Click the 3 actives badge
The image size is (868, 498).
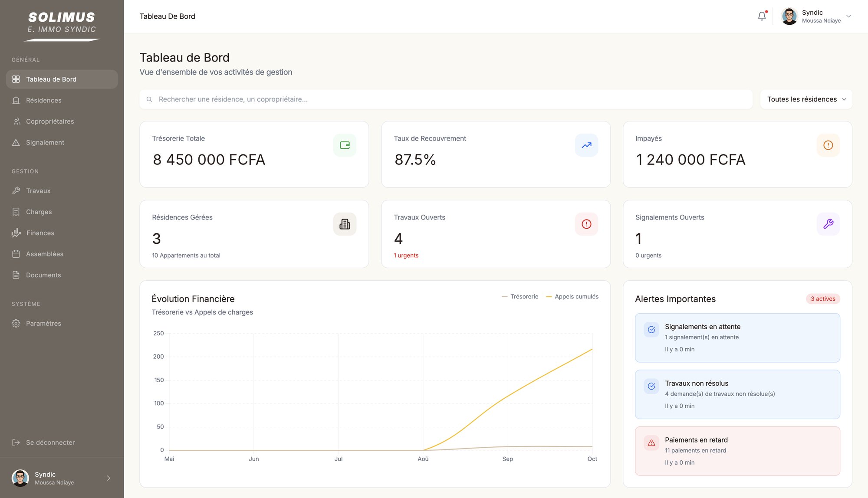(823, 299)
